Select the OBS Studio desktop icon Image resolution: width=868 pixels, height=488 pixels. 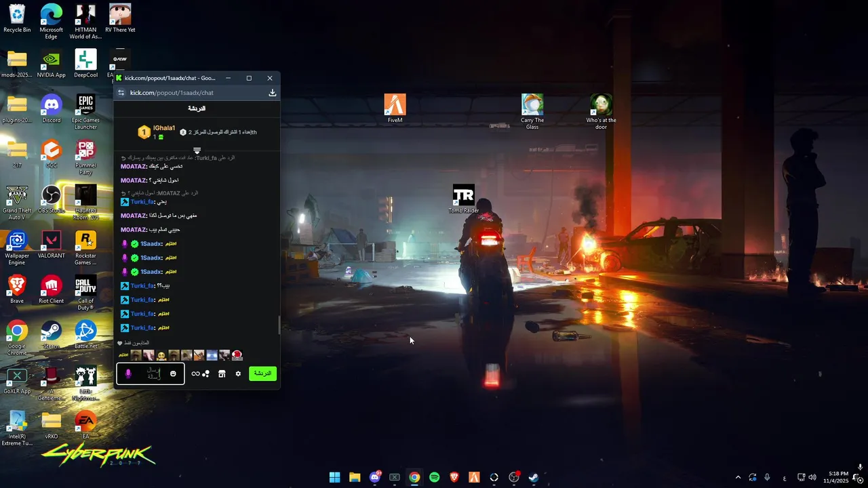pyautogui.click(x=51, y=199)
